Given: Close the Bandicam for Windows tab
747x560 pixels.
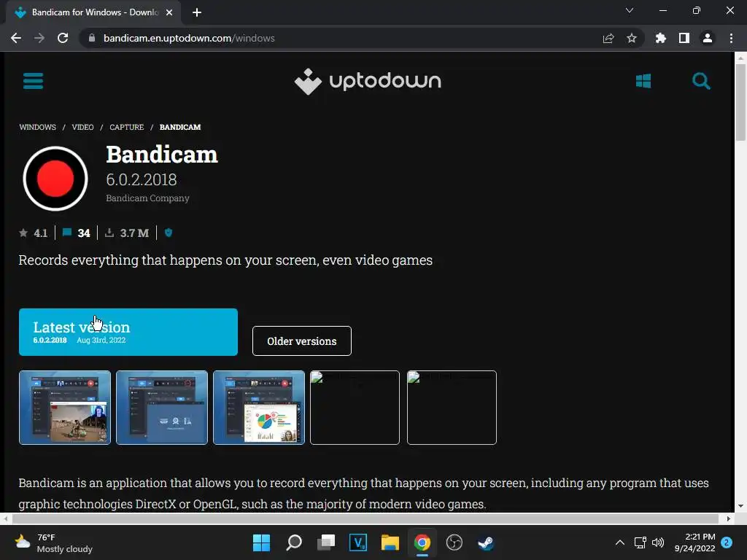Looking at the screenshot, I should click(169, 12).
